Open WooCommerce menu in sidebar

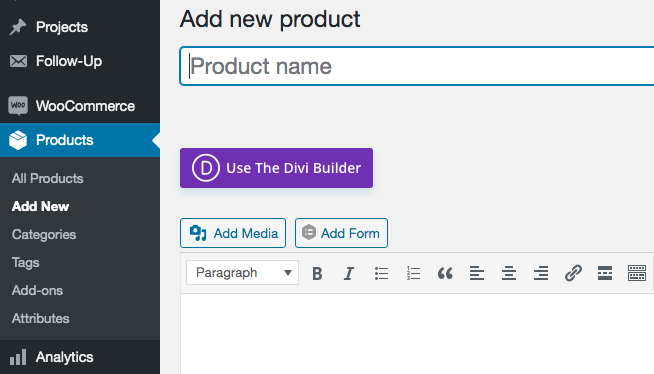[80, 106]
